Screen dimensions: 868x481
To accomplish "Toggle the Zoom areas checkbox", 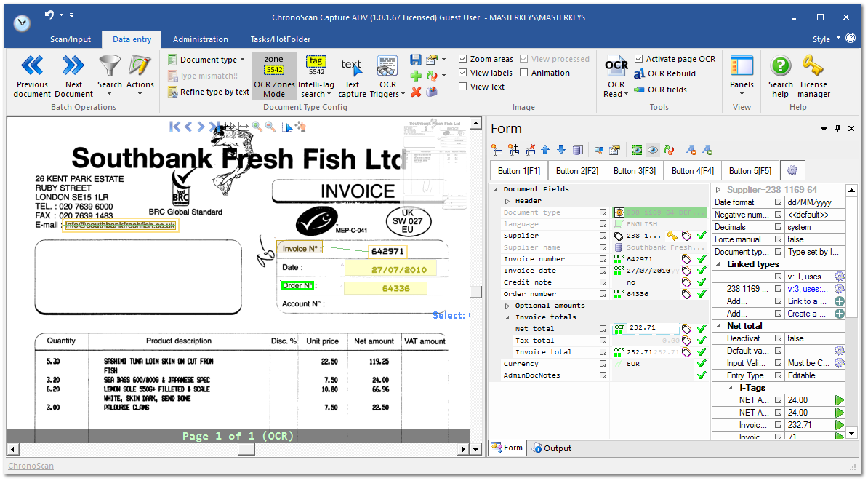I will pyautogui.click(x=463, y=59).
